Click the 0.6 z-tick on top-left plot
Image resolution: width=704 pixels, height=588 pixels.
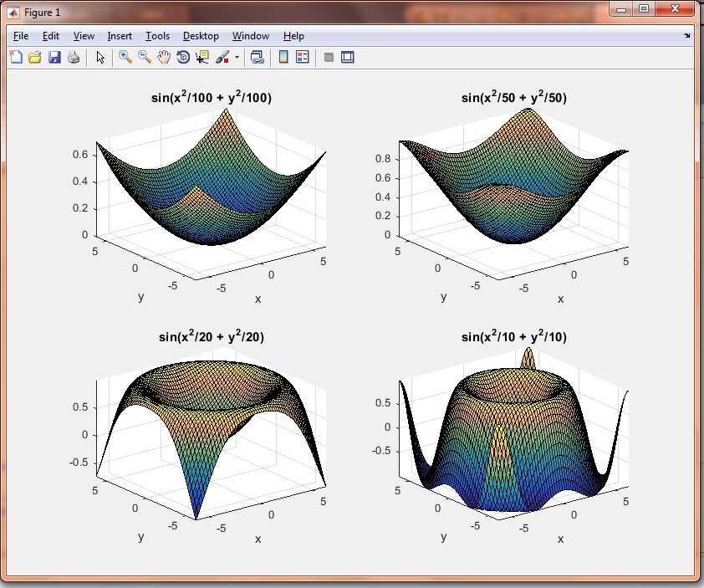point(80,155)
